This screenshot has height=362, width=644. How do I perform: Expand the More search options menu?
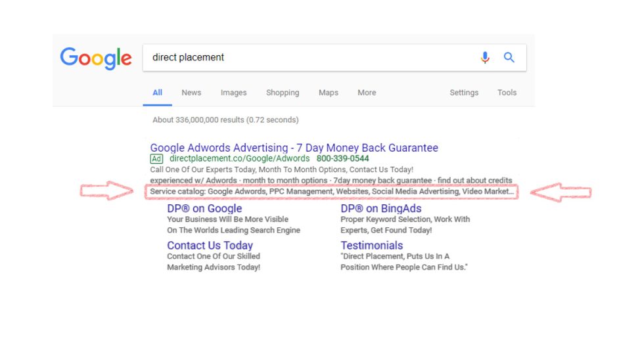tap(367, 93)
